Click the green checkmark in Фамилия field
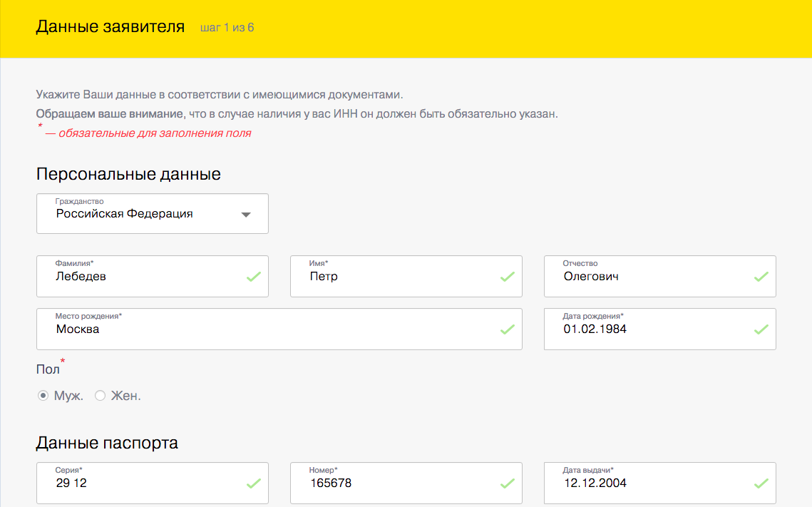 tap(253, 277)
